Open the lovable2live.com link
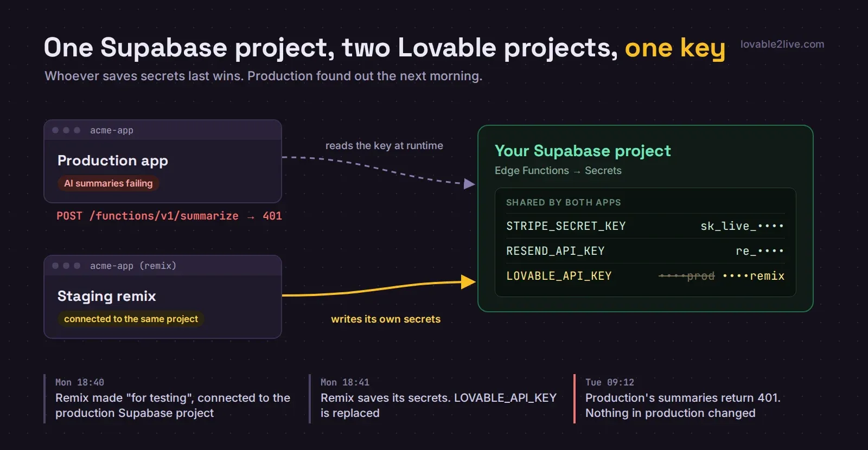 point(782,44)
